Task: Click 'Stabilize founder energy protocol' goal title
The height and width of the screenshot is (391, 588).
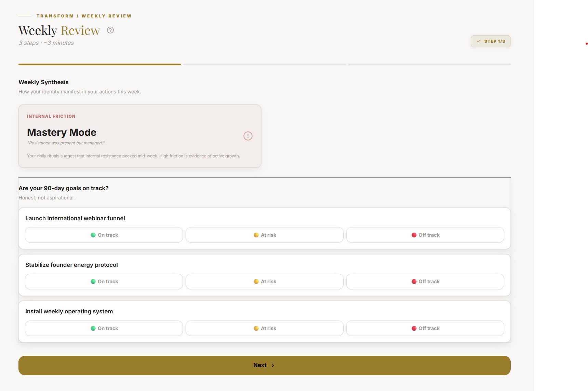Action: pos(71,265)
